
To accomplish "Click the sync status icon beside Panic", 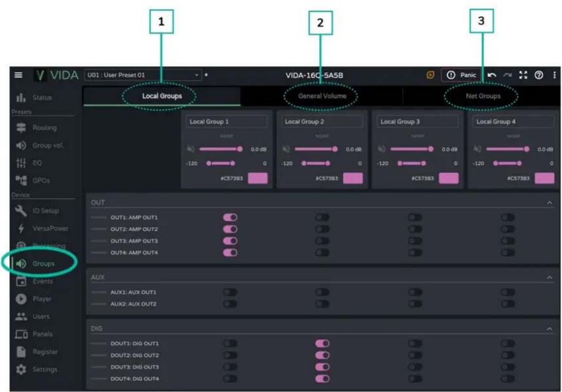I will (430, 75).
